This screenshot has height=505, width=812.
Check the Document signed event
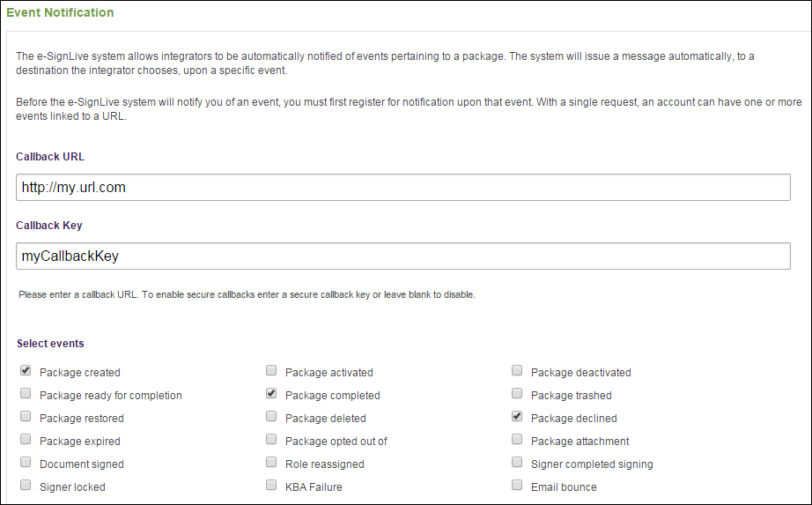[26, 463]
